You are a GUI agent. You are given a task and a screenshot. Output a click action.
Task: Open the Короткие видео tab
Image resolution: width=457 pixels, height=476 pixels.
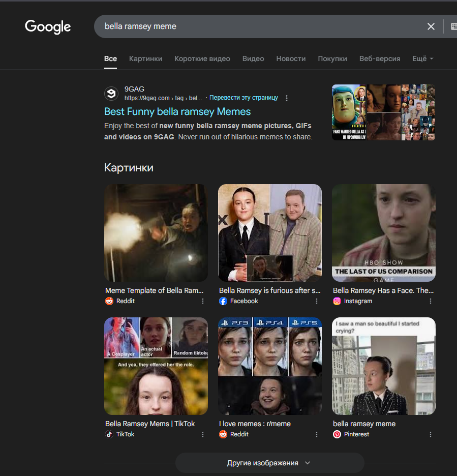(x=202, y=58)
